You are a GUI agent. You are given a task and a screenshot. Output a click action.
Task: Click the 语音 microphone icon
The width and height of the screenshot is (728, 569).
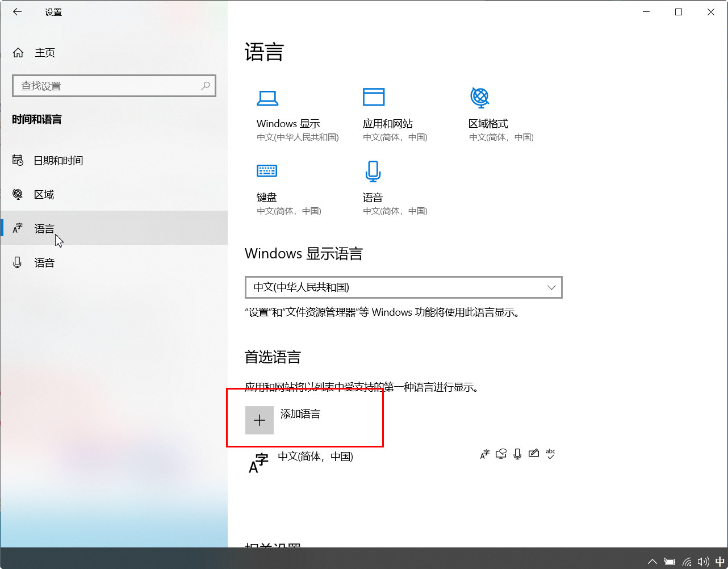click(x=373, y=170)
